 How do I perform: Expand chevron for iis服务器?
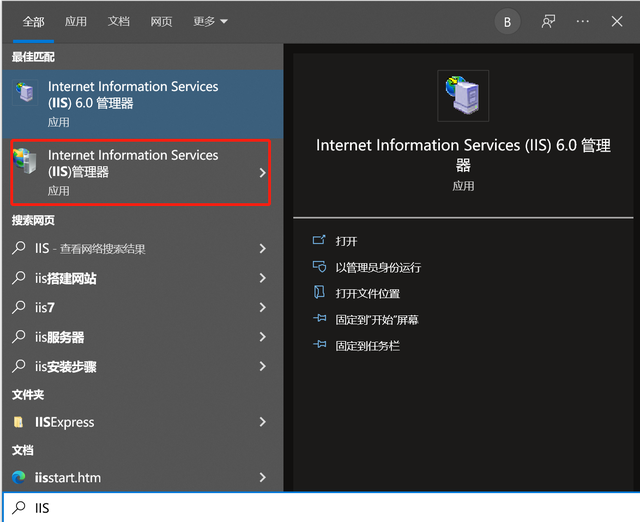262,337
